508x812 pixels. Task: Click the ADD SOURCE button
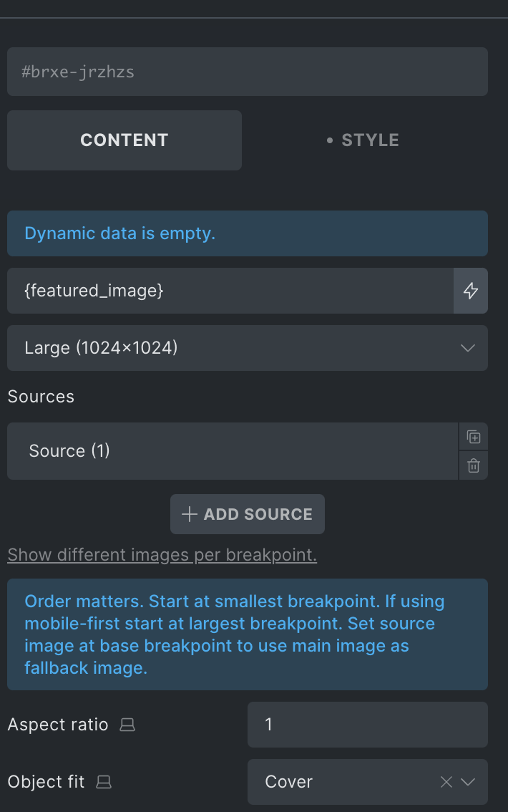point(248,514)
